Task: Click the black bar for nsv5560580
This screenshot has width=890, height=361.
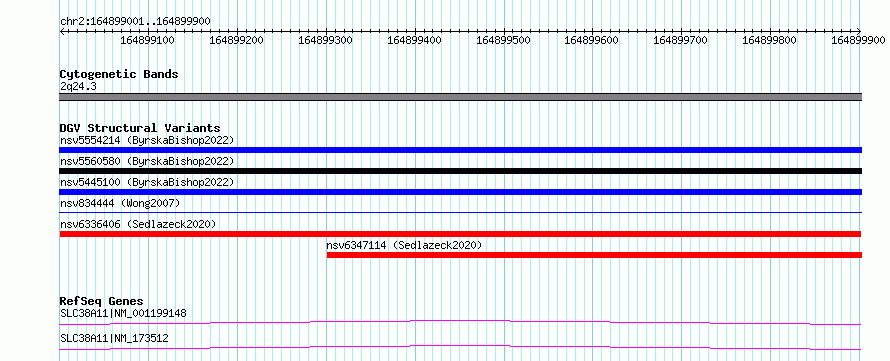Action: coord(460,171)
